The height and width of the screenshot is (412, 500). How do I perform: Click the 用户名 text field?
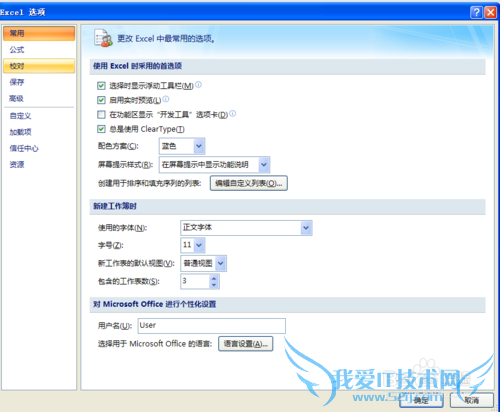point(212,326)
